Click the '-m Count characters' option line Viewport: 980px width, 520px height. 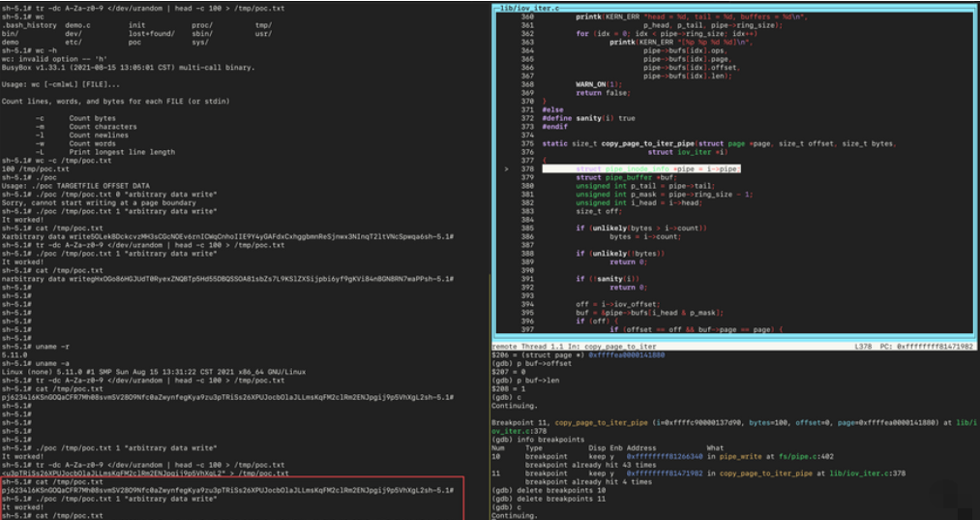pos(86,127)
